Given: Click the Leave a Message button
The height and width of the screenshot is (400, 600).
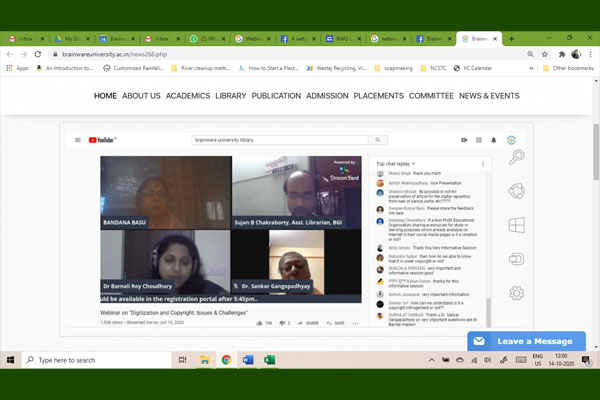Looking at the screenshot, I should pyautogui.click(x=527, y=341).
